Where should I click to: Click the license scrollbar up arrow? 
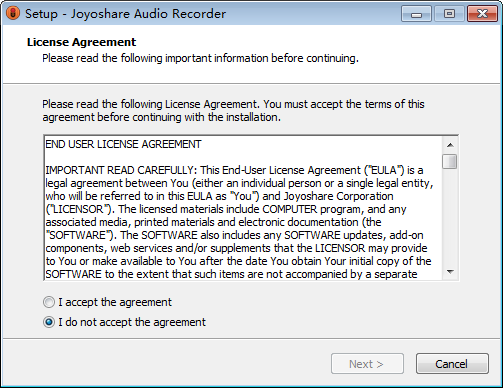450,145
